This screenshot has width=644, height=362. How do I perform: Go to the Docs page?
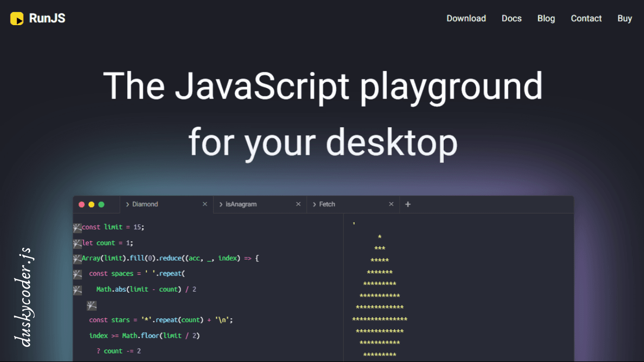point(512,19)
